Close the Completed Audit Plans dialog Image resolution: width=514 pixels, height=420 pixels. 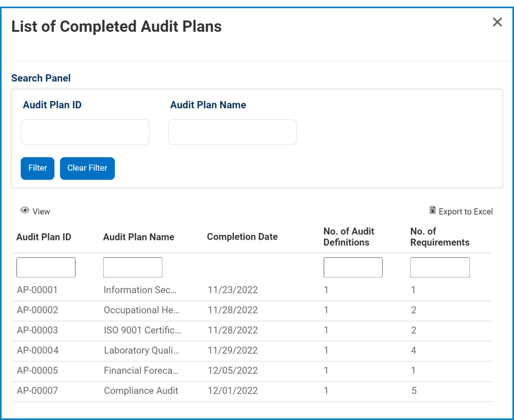point(497,22)
